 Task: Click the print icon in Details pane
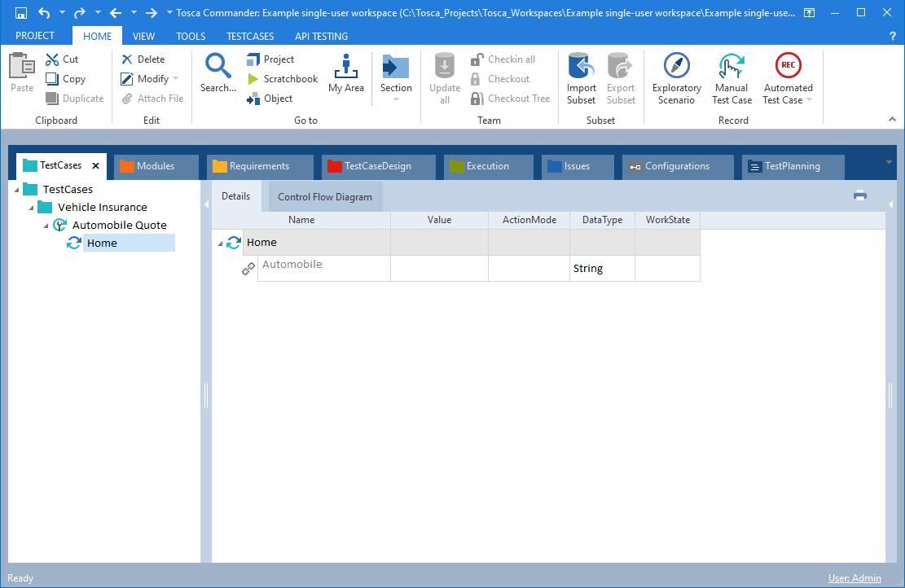[x=860, y=195]
